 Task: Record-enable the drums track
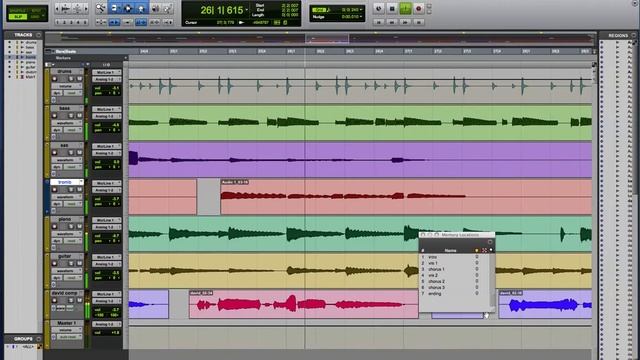pos(55,79)
